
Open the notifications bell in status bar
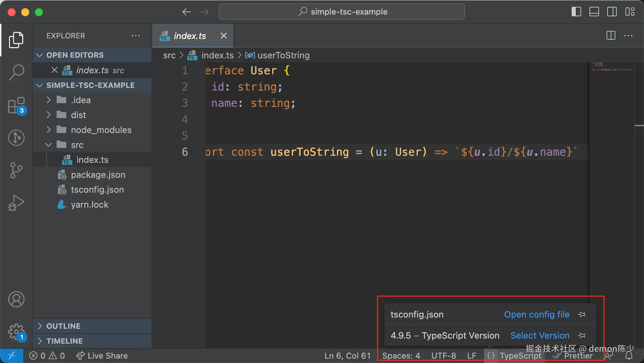(x=629, y=356)
